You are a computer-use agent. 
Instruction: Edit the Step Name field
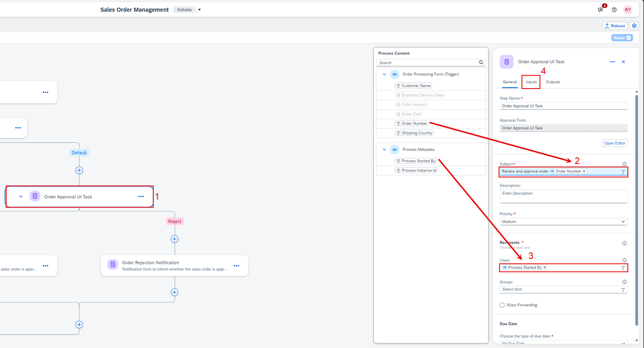coord(563,106)
